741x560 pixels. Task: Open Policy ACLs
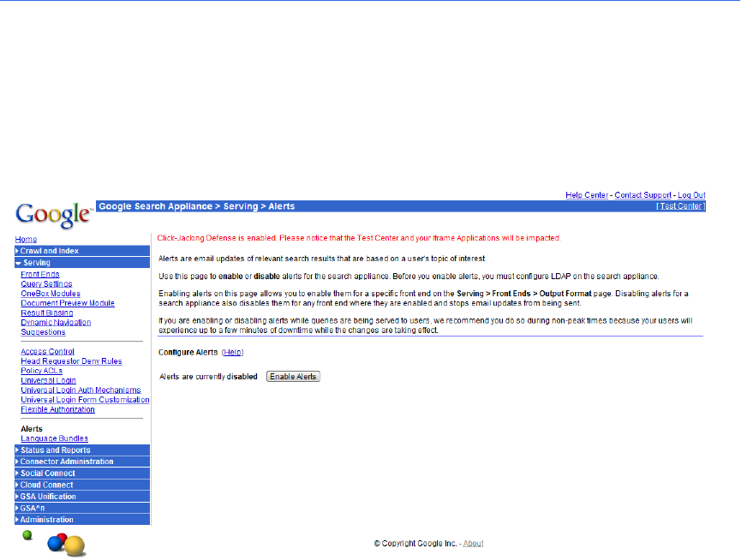tap(42, 371)
